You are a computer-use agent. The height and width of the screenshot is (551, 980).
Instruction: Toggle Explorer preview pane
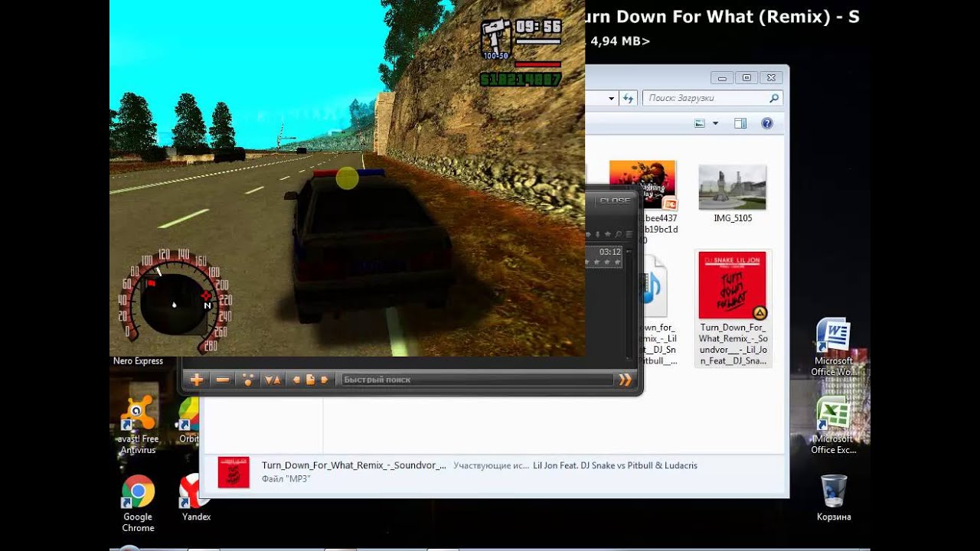[x=740, y=123]
